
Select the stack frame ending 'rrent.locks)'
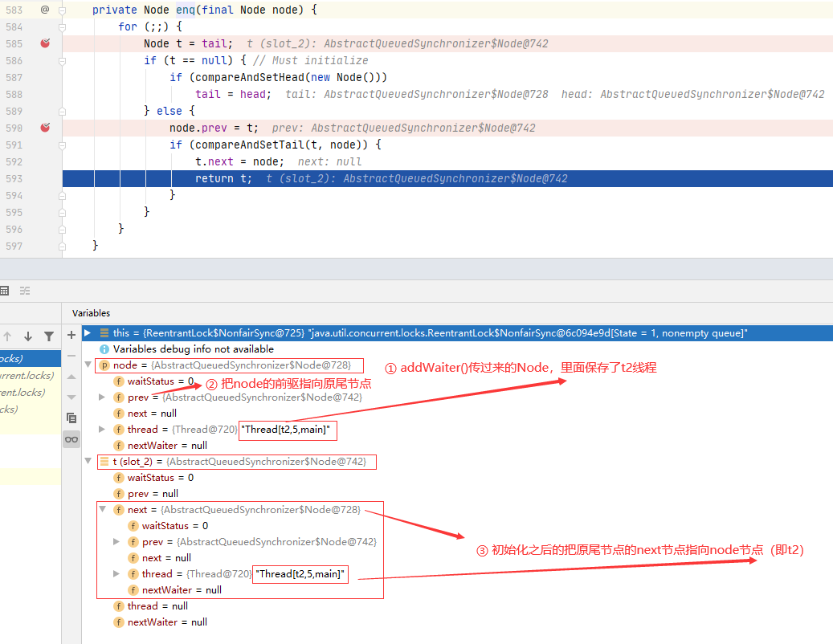[x=31, y=375]
